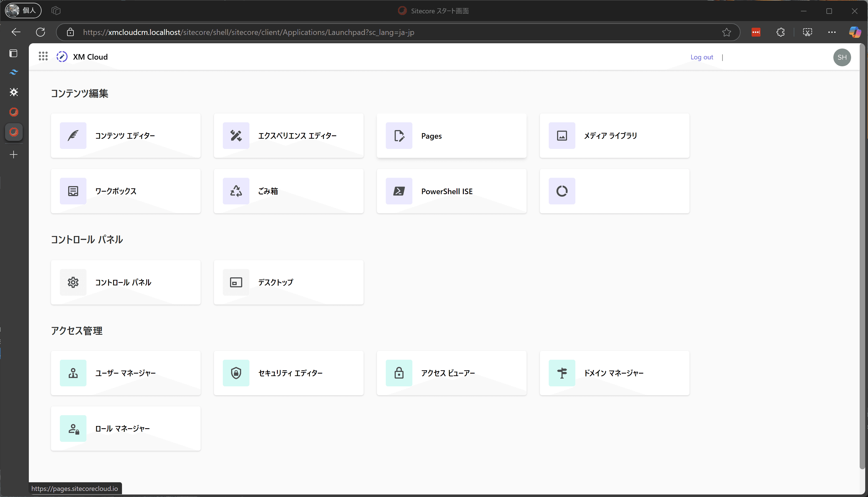Add a new tab in sidebar
Image resolution: width=868 pixels, height=497 pixels.
point(14,155)
